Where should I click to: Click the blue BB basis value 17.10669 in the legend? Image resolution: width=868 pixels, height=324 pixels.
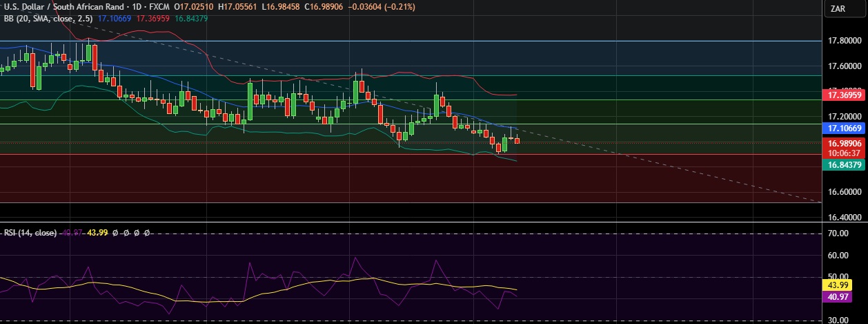[x=116, y=18]
